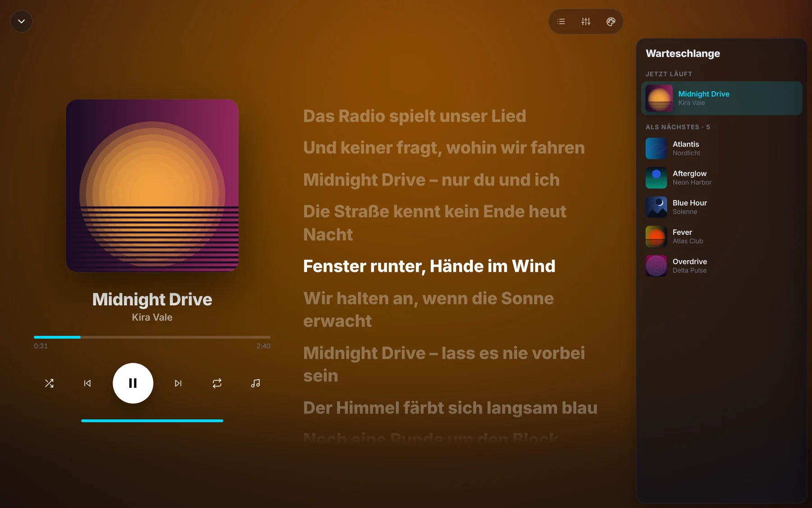Viewport: 812px width, 508px height.
Task: Toggle shuffle playback
Action: (x=49, y=383)
